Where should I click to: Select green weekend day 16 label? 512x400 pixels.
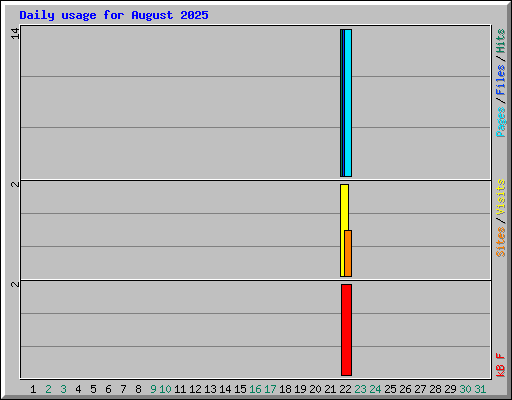coord(255,389)
